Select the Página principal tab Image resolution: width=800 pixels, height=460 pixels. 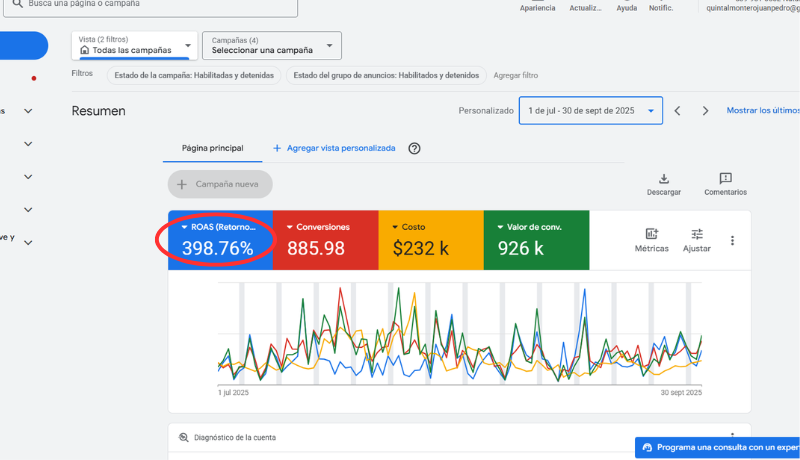click(x=213, y=148)
